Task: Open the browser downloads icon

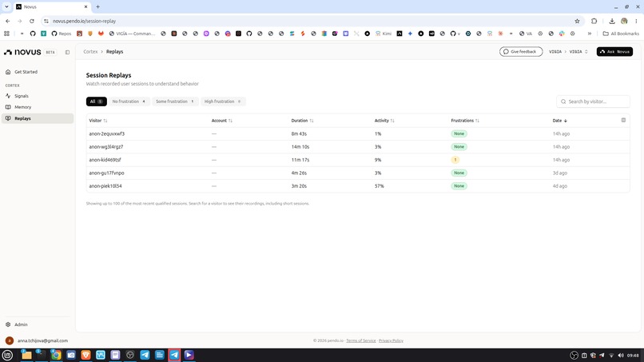Action: pos(612,21)
